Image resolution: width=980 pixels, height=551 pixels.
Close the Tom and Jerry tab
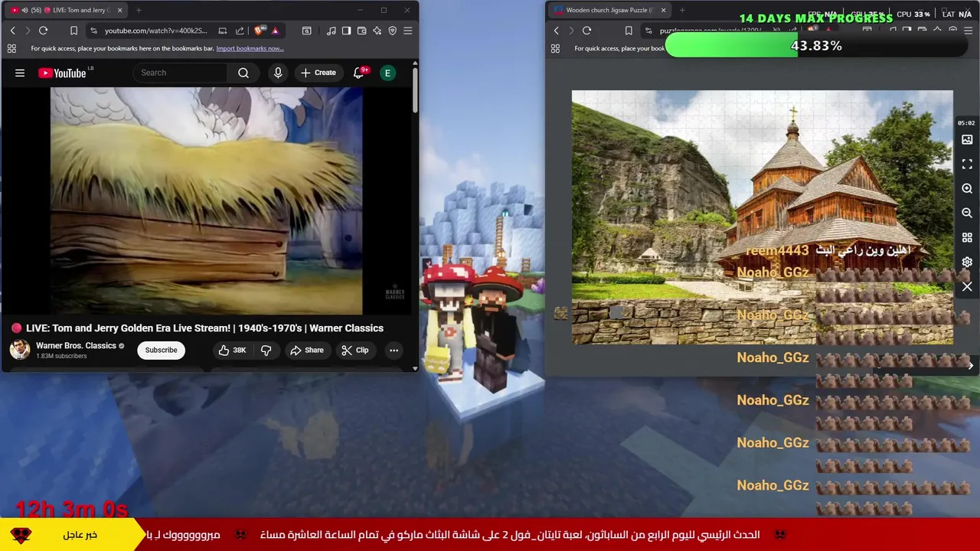(x=119, y=10)
